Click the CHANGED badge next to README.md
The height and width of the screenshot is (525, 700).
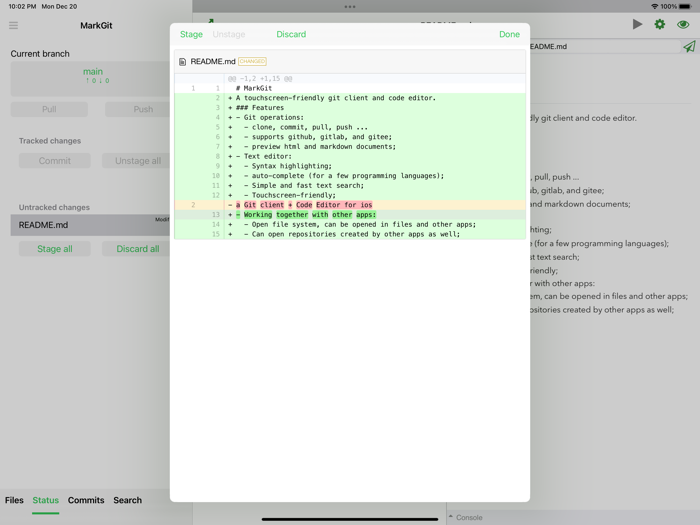pyautogui.click(x=252, y=61)
